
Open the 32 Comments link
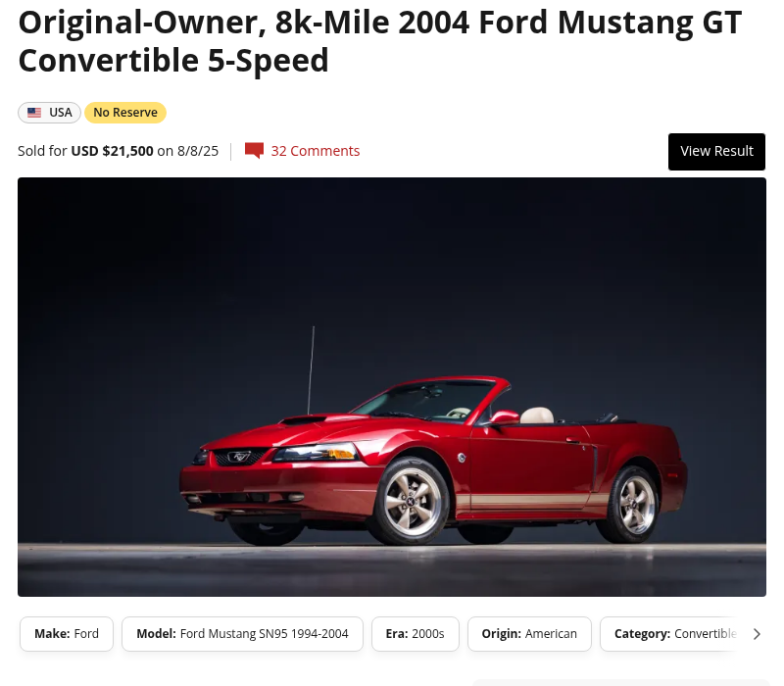tap(315, 151)
